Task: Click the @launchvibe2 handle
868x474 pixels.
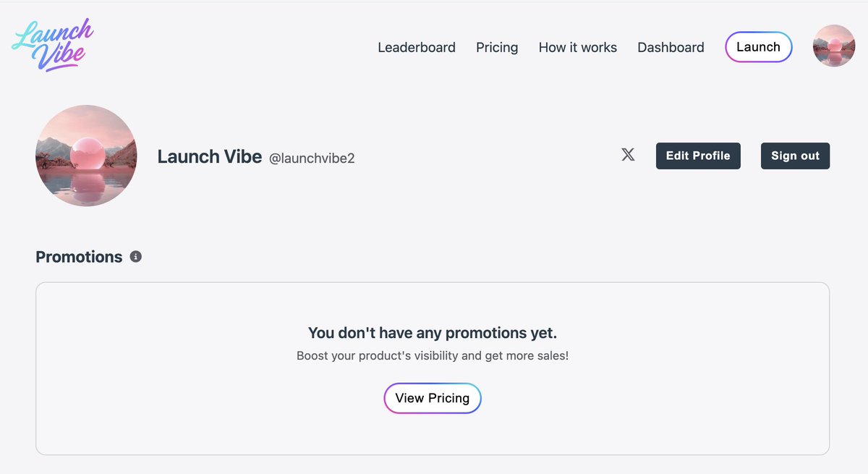Action: (312, 158)
